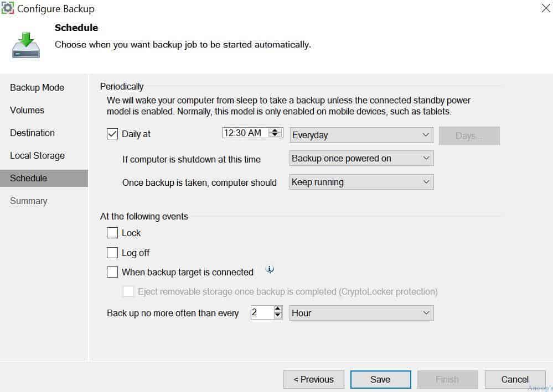Expand the Keep running dropdown
553x392 pixels.
[x=361, y=182]
